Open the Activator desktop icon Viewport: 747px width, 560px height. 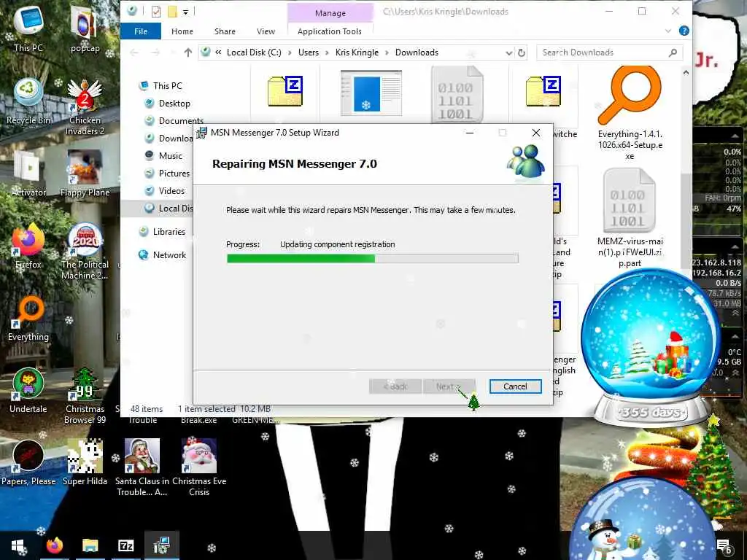click(x=28, y=174)
